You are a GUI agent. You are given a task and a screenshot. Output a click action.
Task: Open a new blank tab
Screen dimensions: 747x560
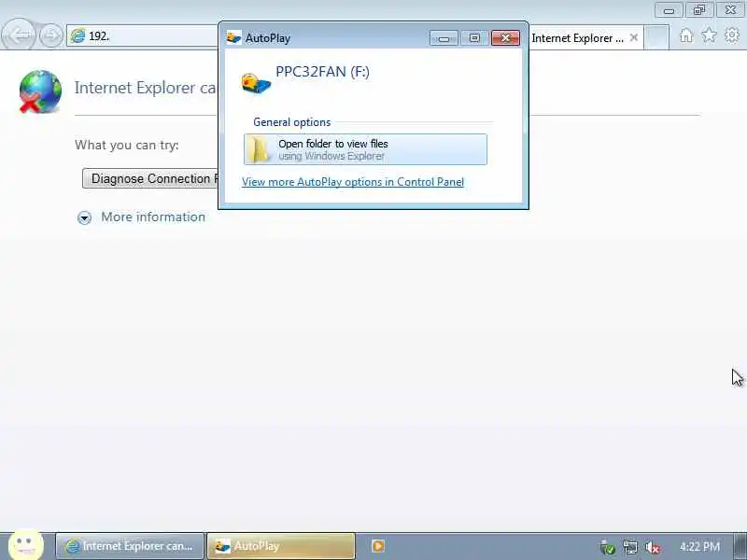click(x=656, y=37)
